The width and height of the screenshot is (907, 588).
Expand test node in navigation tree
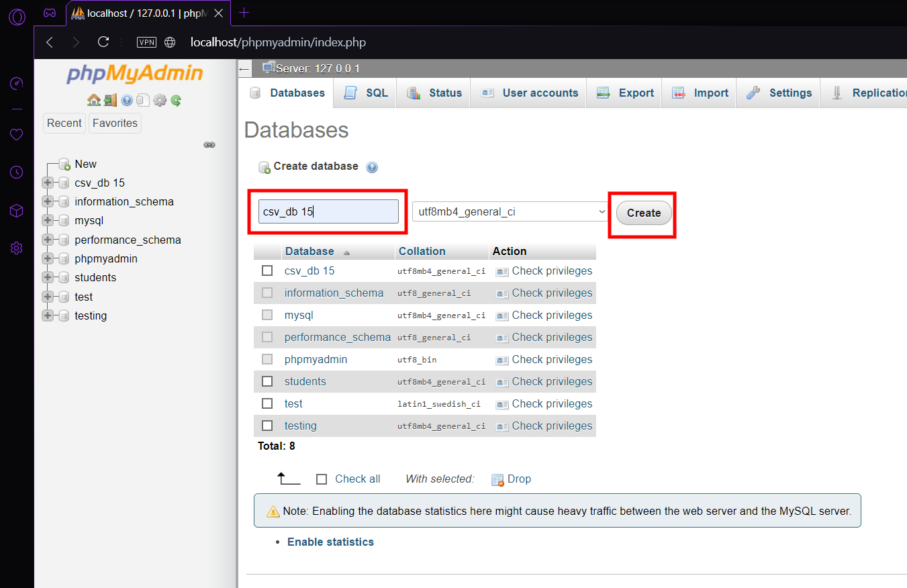coord(48,297)
